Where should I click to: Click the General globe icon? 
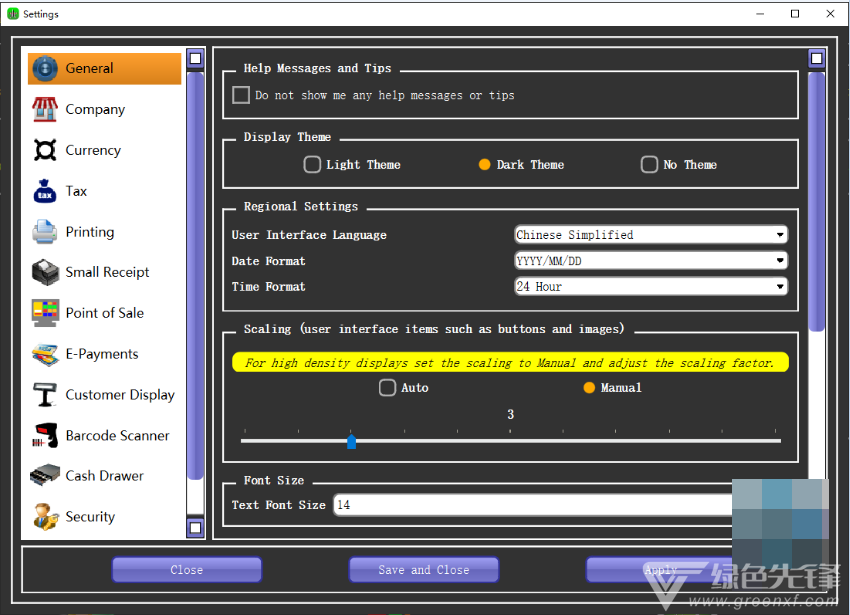pos(45,69)
